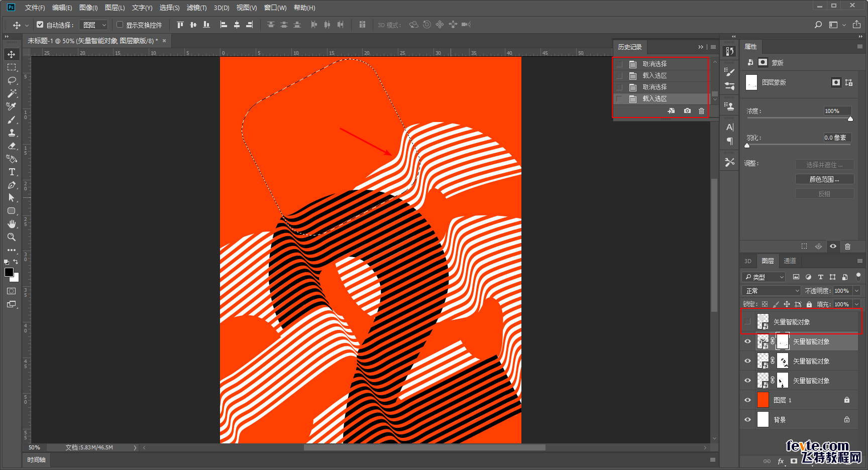Open the 文件(F) menu

35,8
